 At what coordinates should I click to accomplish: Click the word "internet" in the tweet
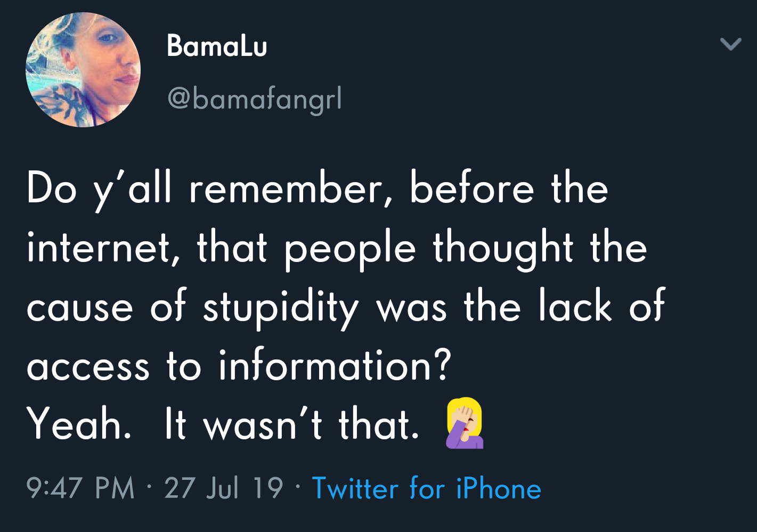[99, 248]
